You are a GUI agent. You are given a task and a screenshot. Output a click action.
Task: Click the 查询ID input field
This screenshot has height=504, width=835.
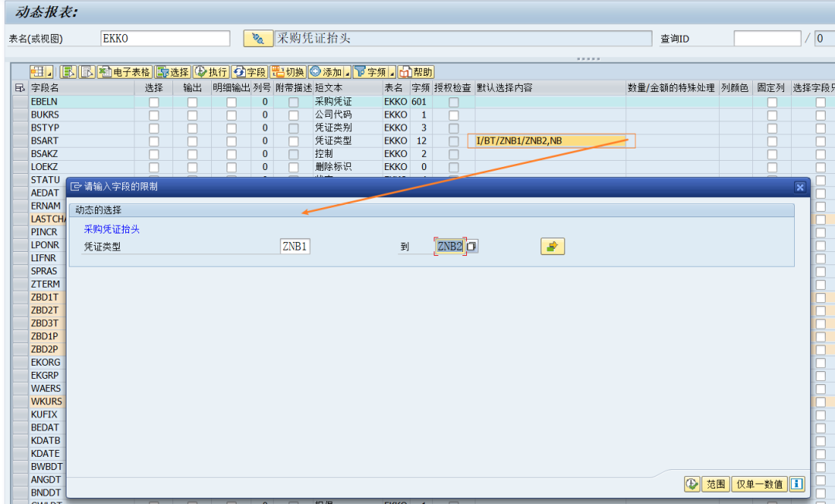click(x=768, y=39)
